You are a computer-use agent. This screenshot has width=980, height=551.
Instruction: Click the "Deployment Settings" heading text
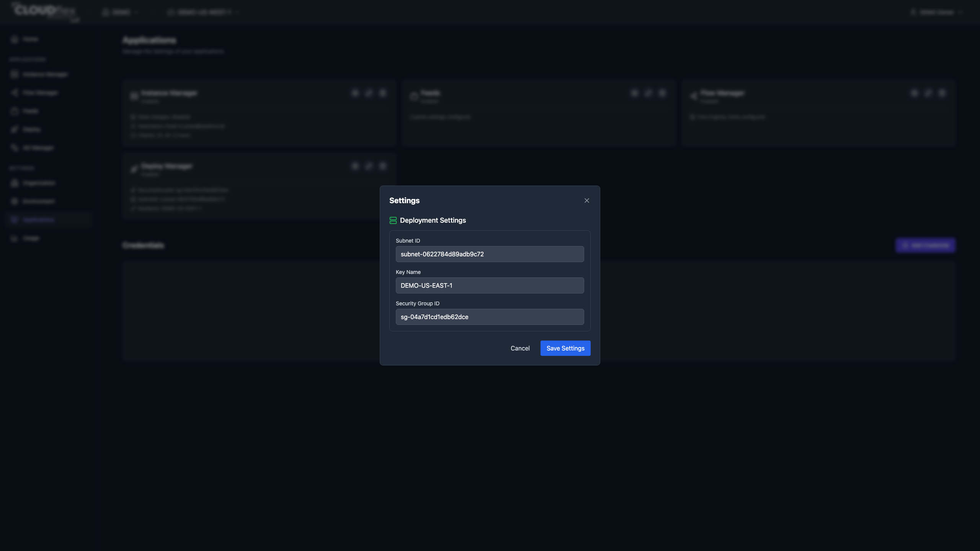433,220
